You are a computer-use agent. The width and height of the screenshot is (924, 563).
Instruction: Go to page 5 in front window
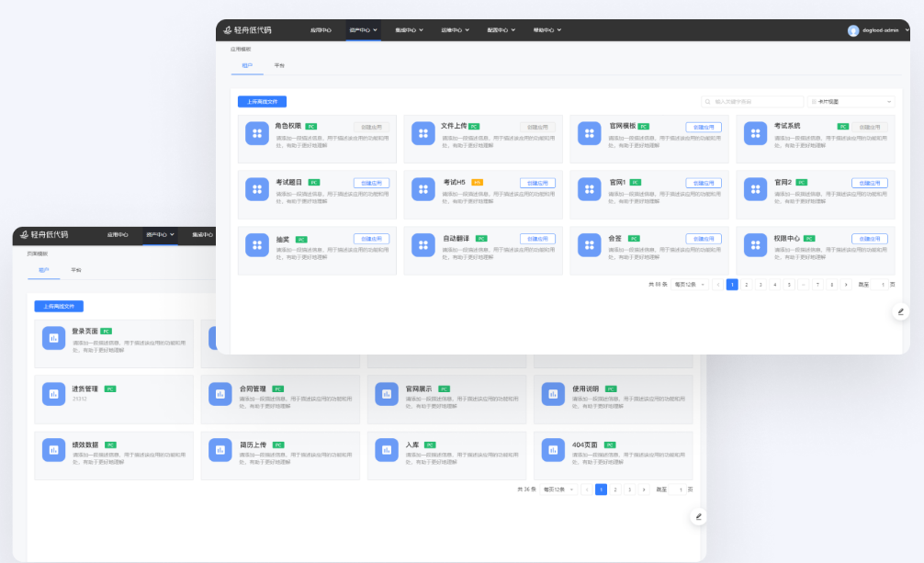tap(789, 285)
